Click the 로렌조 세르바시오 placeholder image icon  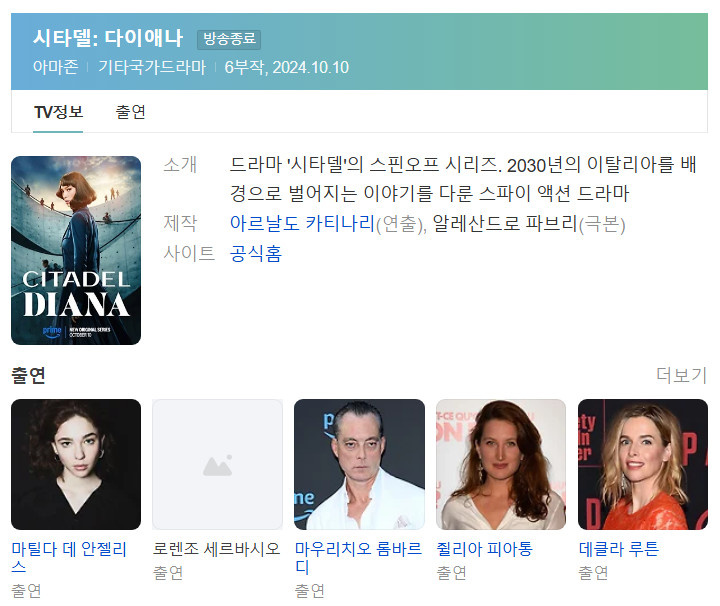tap(217, 464)
